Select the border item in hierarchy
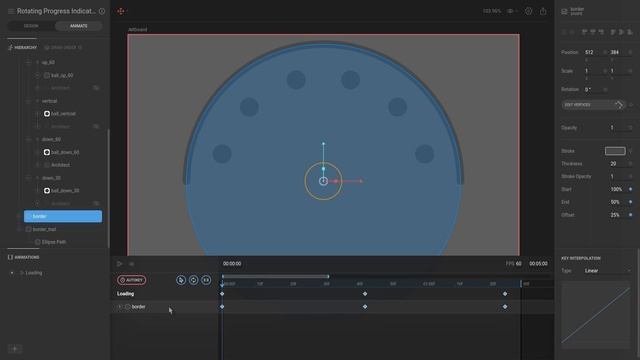This screenshot has width=640, height=360. (63, 216)
